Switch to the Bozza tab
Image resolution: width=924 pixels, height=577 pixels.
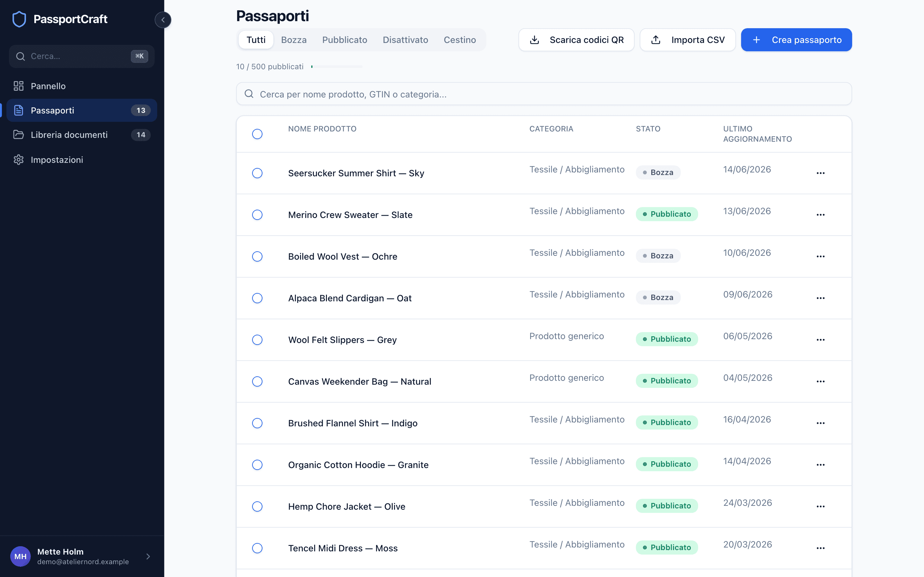(x=294, y=40)
